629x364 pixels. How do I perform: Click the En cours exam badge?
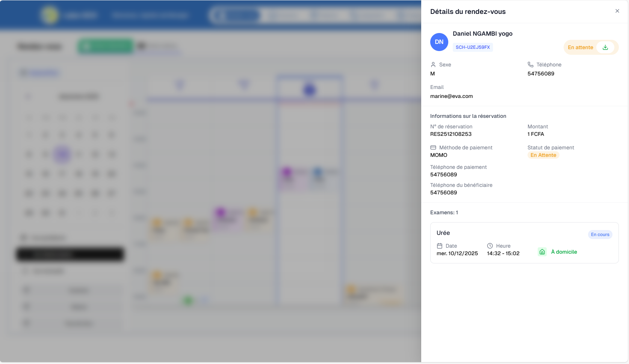(600, 235)
